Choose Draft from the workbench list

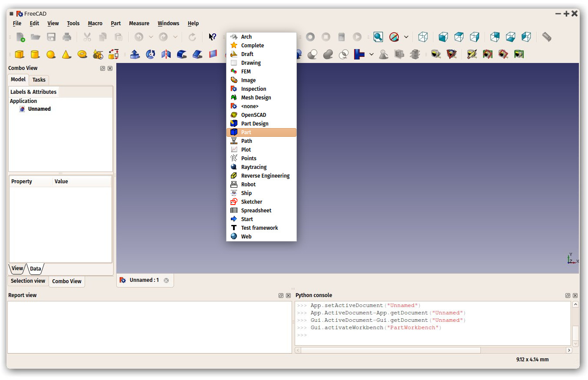tap(261, 54)
